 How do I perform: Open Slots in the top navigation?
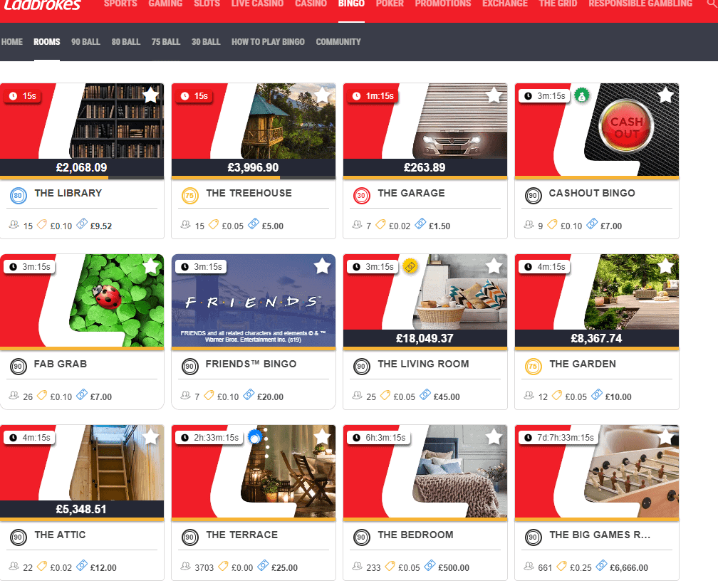[207, 4]
